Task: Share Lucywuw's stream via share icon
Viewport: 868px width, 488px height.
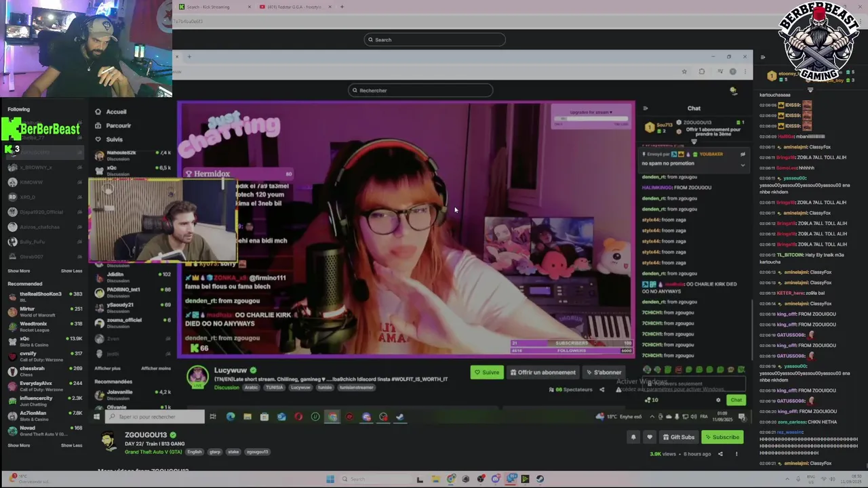Action: click(x=601, y=390)
